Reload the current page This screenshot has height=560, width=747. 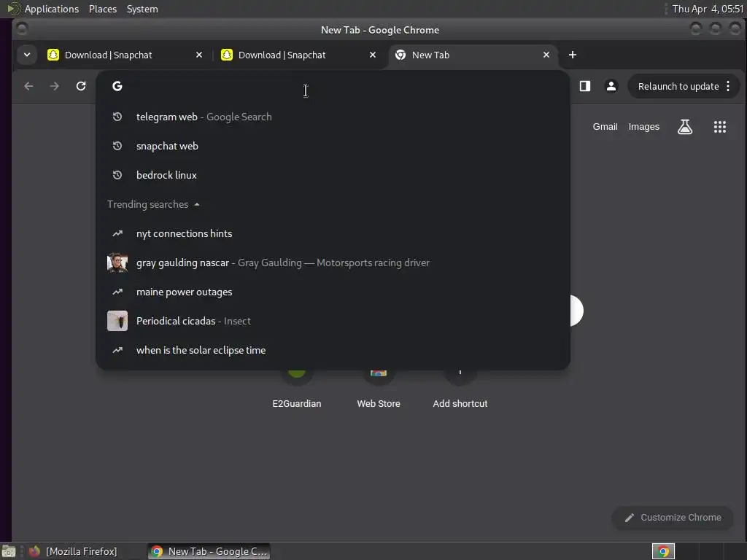pos(81,86)
